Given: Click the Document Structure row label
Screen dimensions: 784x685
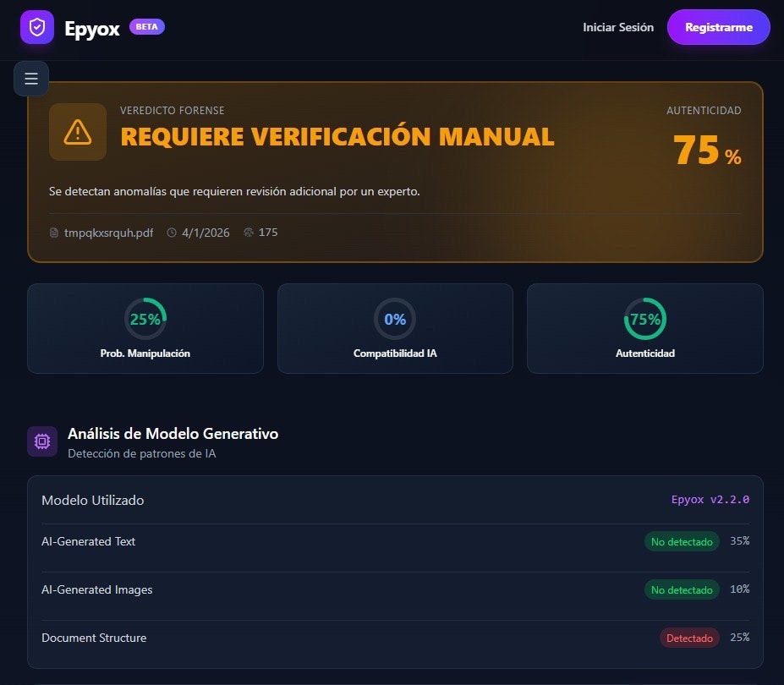Looking at the screenshot, I should (x=94, y=638).
